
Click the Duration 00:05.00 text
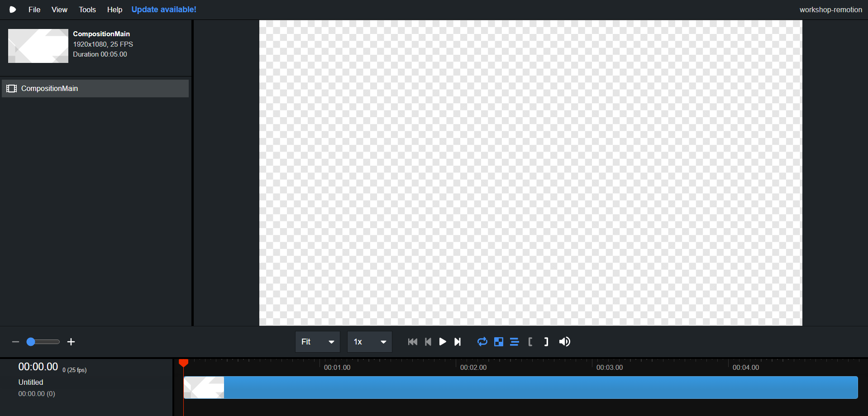pyautogui.click(x=100, y=54)
